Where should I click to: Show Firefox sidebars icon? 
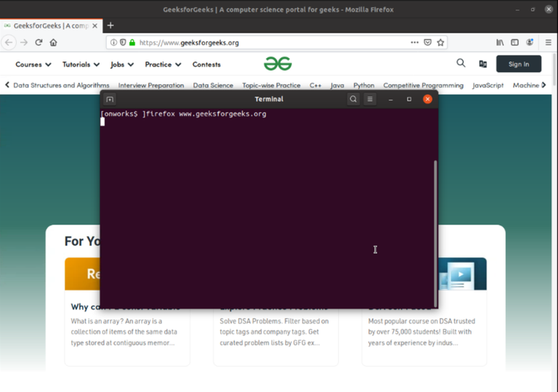514,43
